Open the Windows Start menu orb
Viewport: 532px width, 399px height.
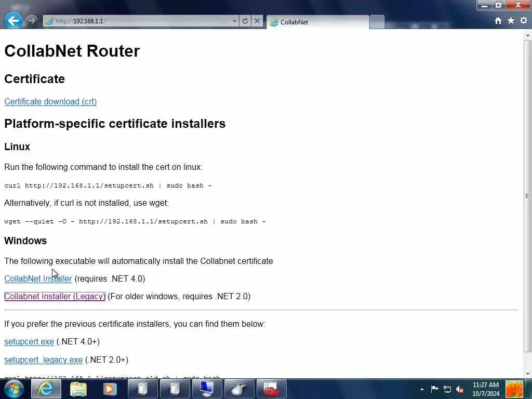pos(14,389)
